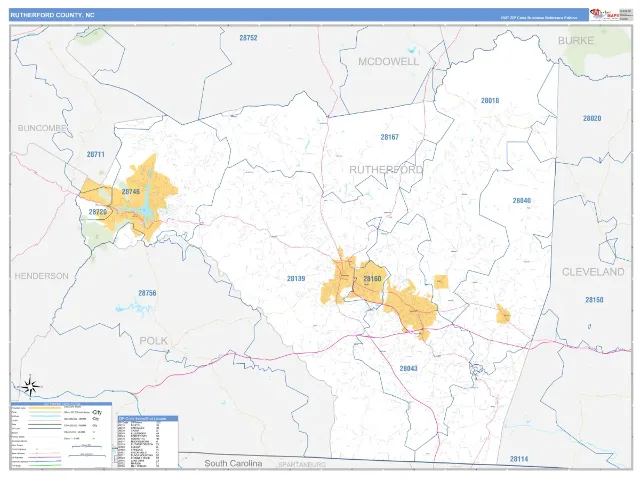This screenshot has height=480, width=640.
Task: Click ZIP code label 28020
Action: point(592,118)
